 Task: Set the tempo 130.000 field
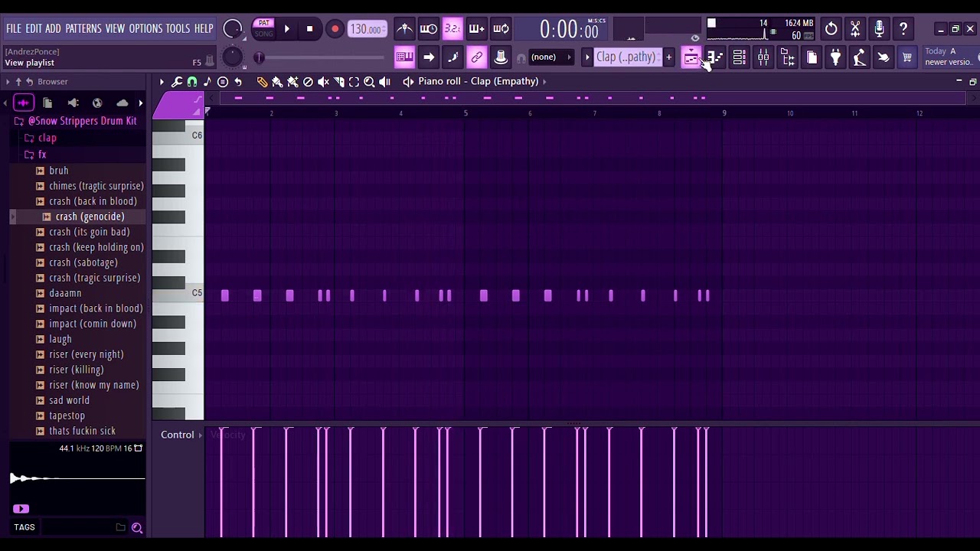point(367,29)
